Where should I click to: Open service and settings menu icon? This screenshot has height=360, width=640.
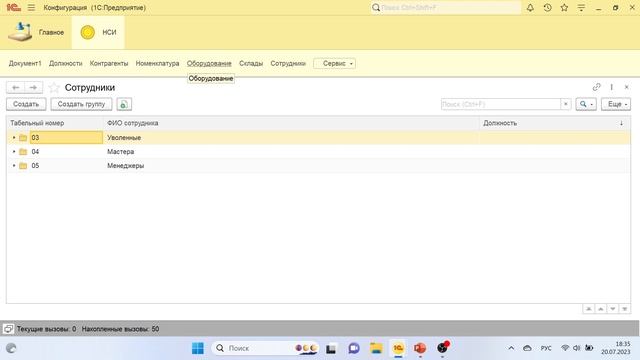tap(581, 7)
